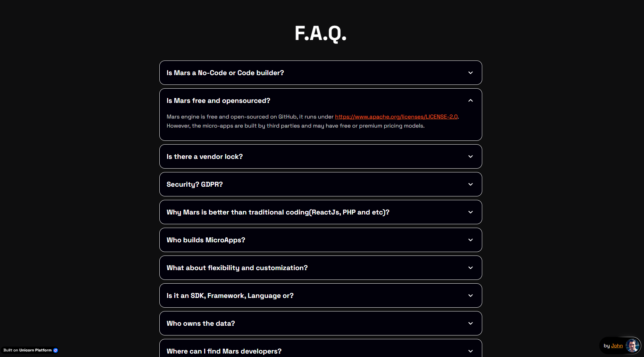Click chevron beside traditional coding question
Screen dimensions: 644x357
[470, 212]
